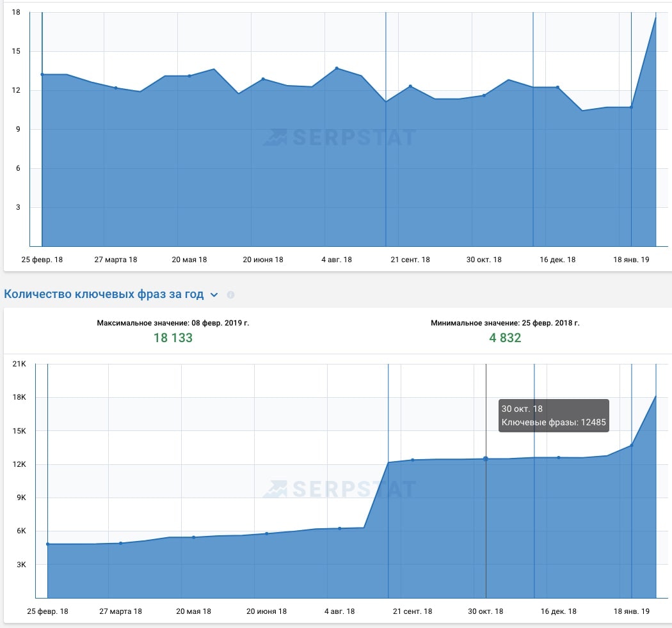The width and height of the screenshot is (672, 628).
Task: Click 'Максимальное значение: 08 февр. 2019 г.' text
Action: coord(173,323)
